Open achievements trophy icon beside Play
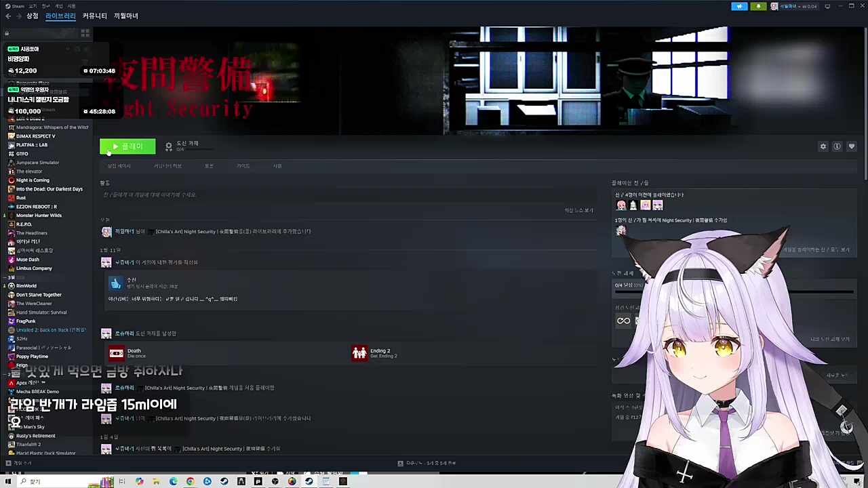868x488 pixels. tap(169, 146)
